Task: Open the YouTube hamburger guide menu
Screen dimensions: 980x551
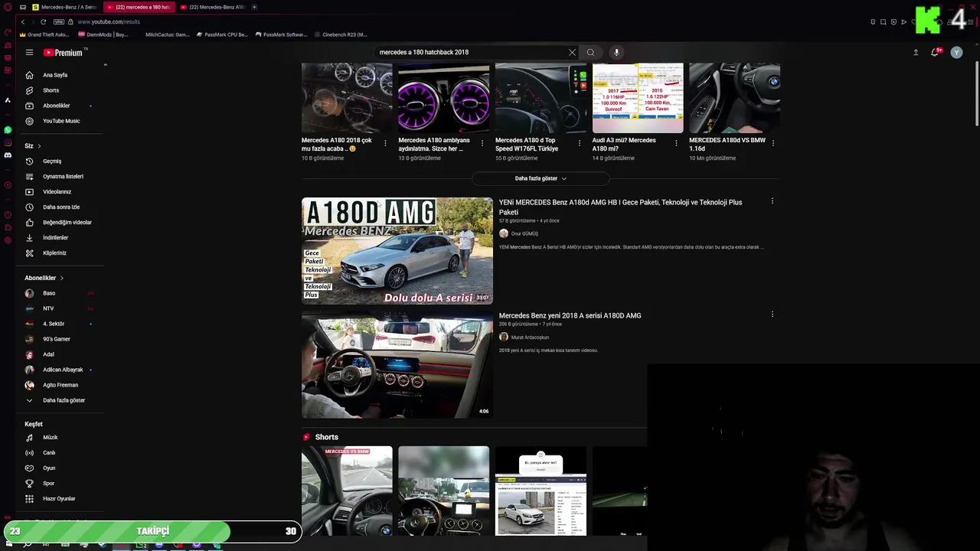Action: click(29, 52)
